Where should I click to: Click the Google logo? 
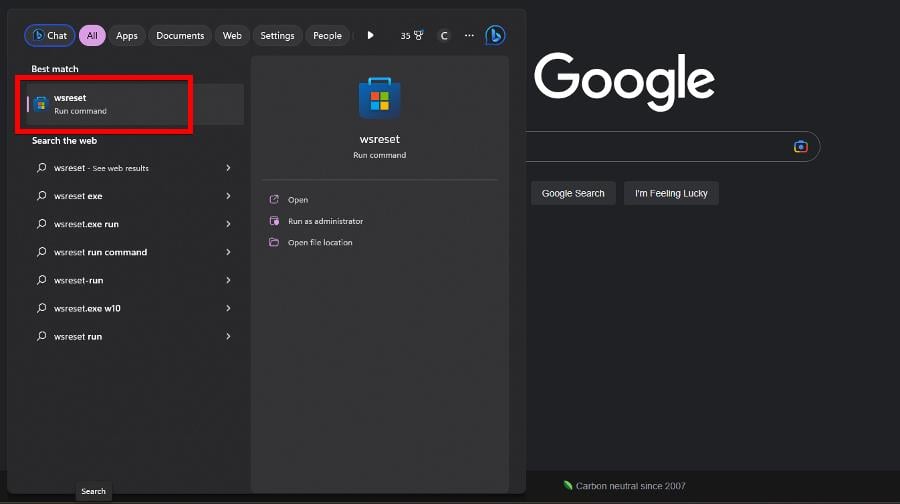(624, 81)
